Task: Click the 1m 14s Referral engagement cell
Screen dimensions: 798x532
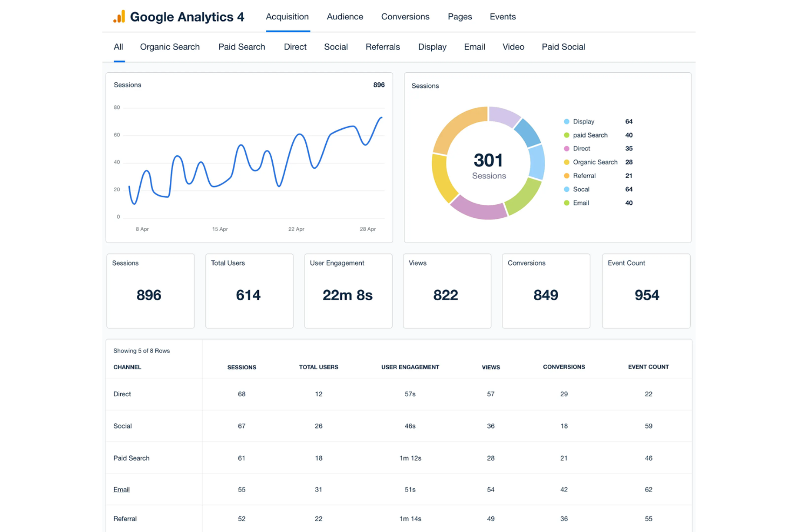Action: [x=410, y=519]
